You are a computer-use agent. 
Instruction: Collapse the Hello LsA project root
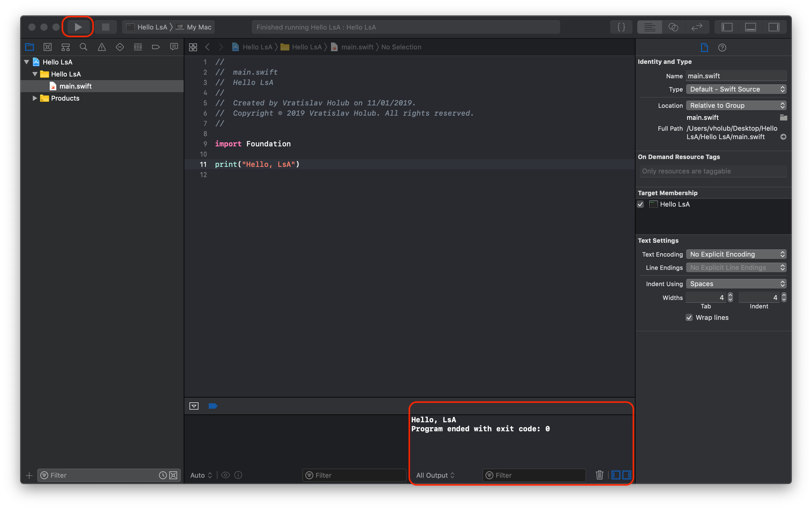(x=27, y=62)
